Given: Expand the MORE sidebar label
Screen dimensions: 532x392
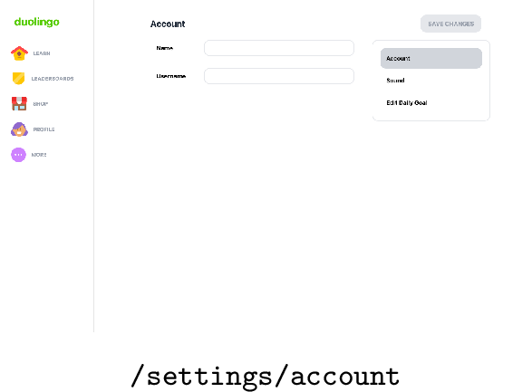Looking at the screenshot, I should point(39,155).
